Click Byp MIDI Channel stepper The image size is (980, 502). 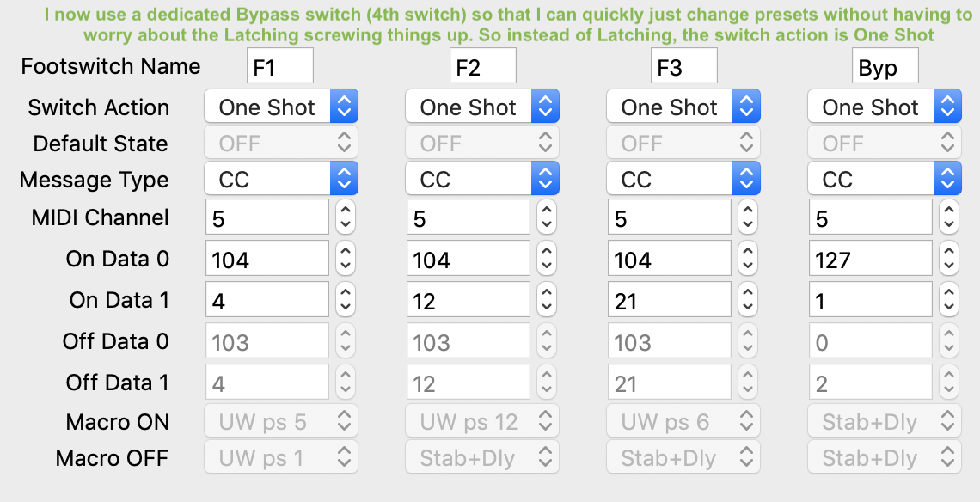tap(949, 217)
